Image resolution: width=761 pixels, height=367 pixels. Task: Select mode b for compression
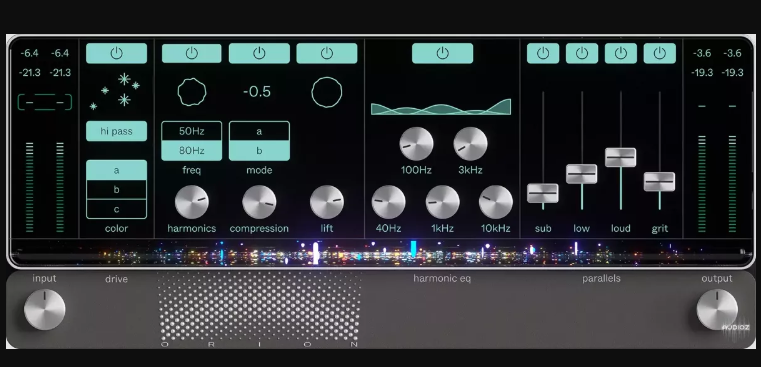[x=259, y=150]
